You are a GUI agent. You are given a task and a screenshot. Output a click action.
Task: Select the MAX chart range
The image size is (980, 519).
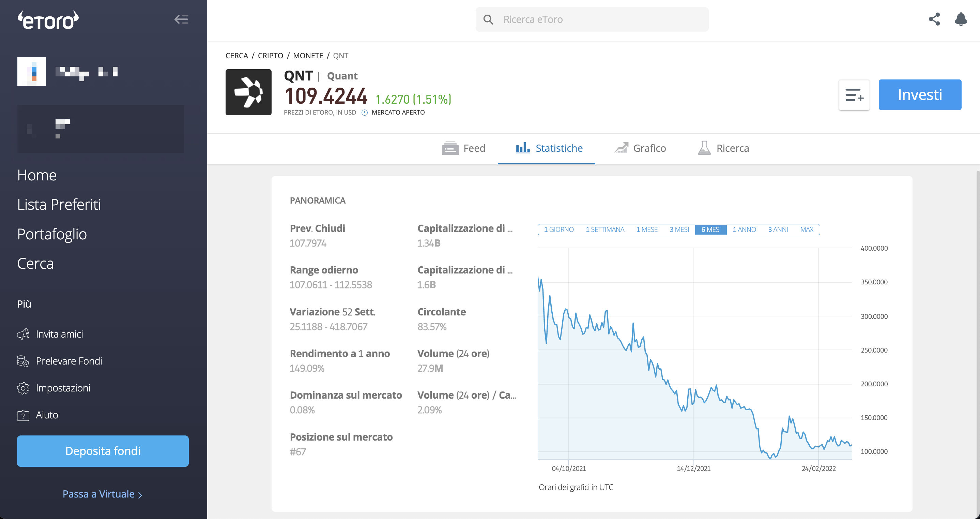tap(807, 229)
